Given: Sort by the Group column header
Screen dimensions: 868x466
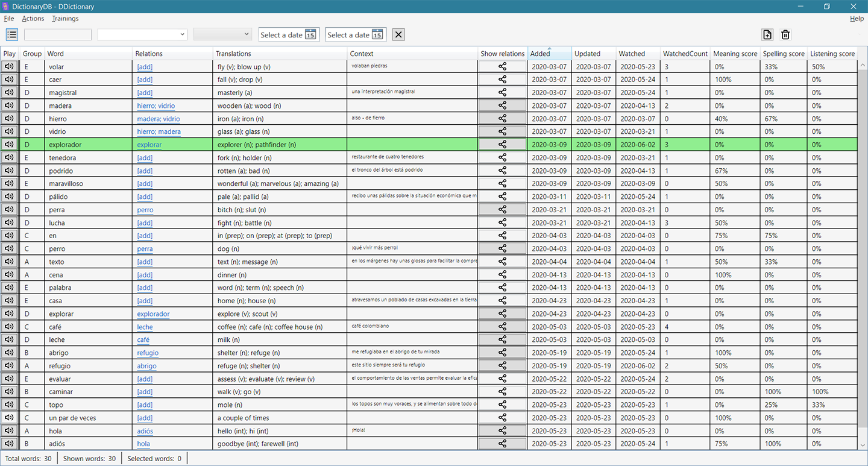Looking at the screenshot, I should pyautogui.click(x=33, y=54).
